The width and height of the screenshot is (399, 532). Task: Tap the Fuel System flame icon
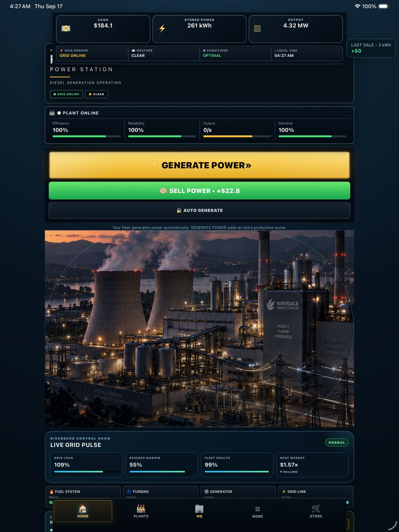52,491
